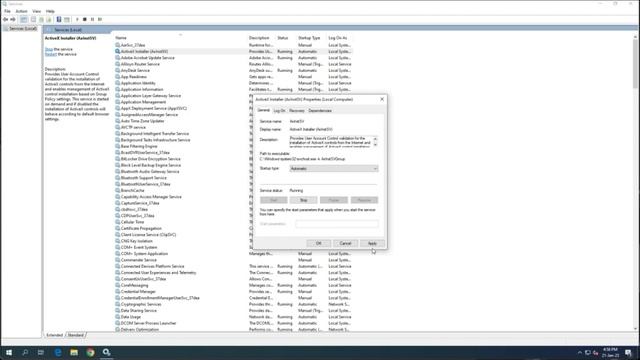Select the Application Information service row
Viewport: 640px width, 360px height.
click(233, 89)
